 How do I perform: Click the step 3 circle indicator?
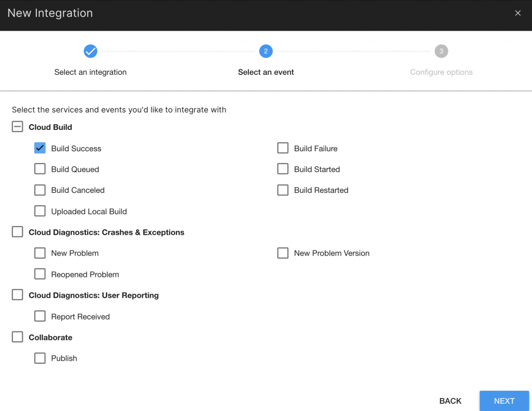(441, 51)
